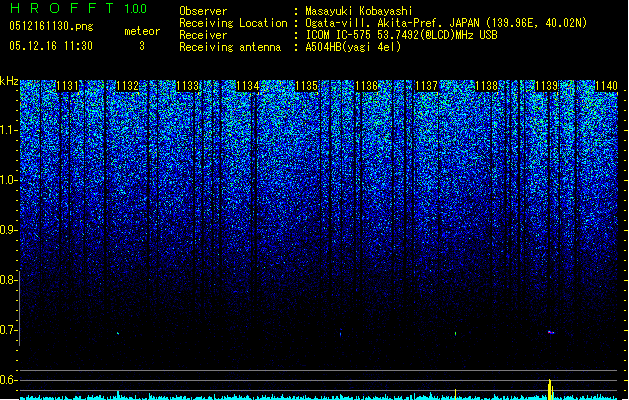Click the 0.7 frequency axis label
629x400 pixels.
point(7,330)
